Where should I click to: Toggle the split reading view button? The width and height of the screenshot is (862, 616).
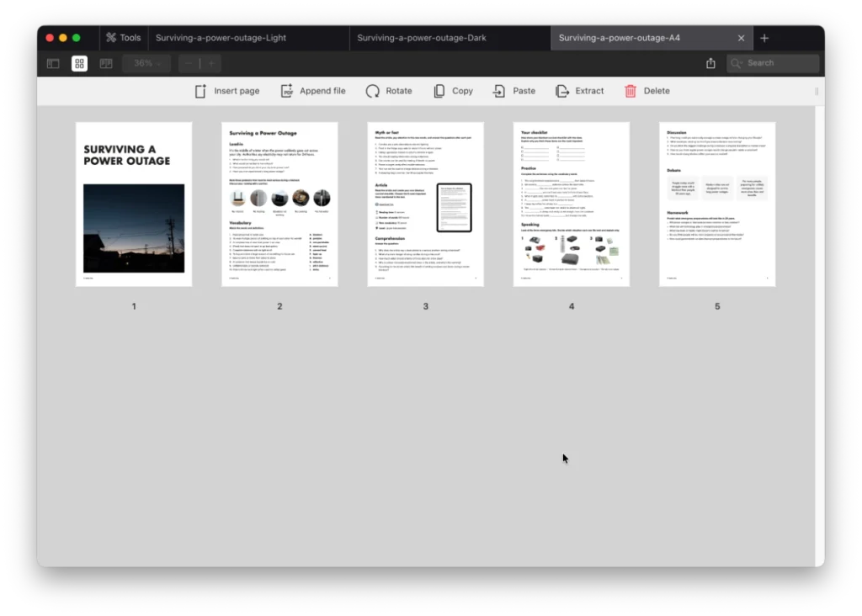[106, 63]
